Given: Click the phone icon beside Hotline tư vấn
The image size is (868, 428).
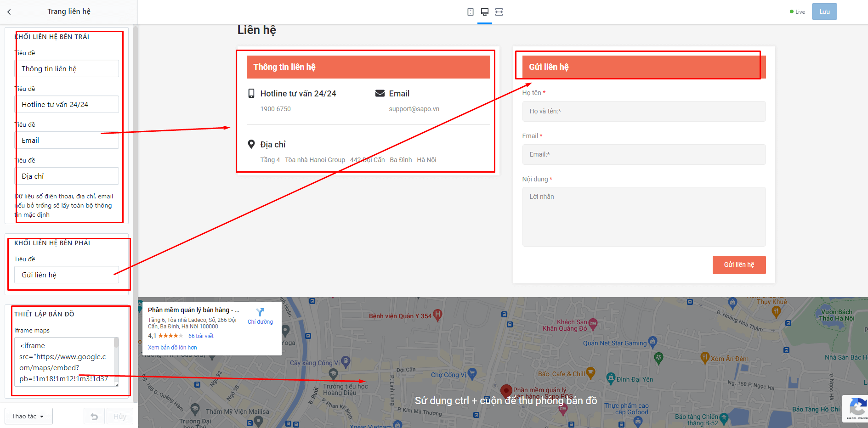Looking at the screenshot, I should (251, 93).
